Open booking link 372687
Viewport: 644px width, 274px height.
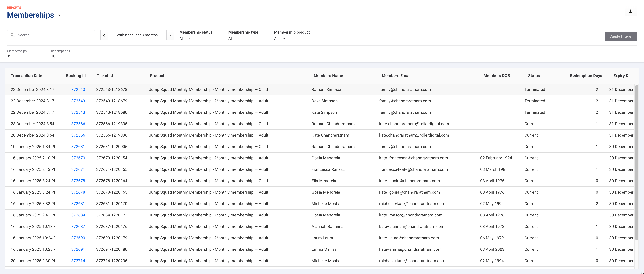click(78, 227)
